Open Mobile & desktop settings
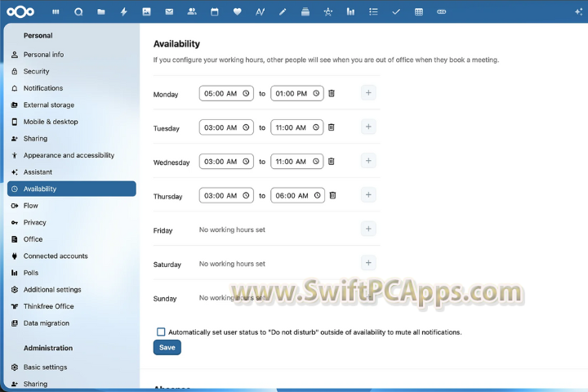588x392 pixels. (72, 122)
